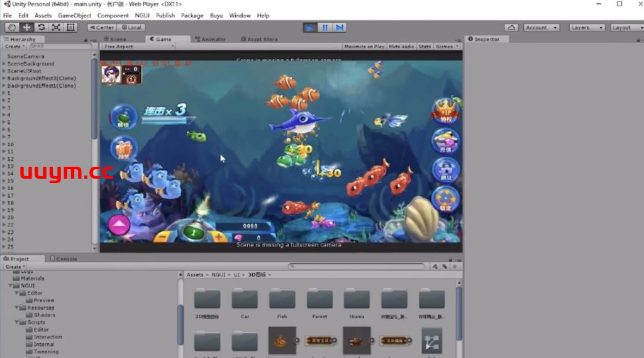Click the Step frame button
The image size is (644, 358).
pyautogui.click(x=340, y=27)
